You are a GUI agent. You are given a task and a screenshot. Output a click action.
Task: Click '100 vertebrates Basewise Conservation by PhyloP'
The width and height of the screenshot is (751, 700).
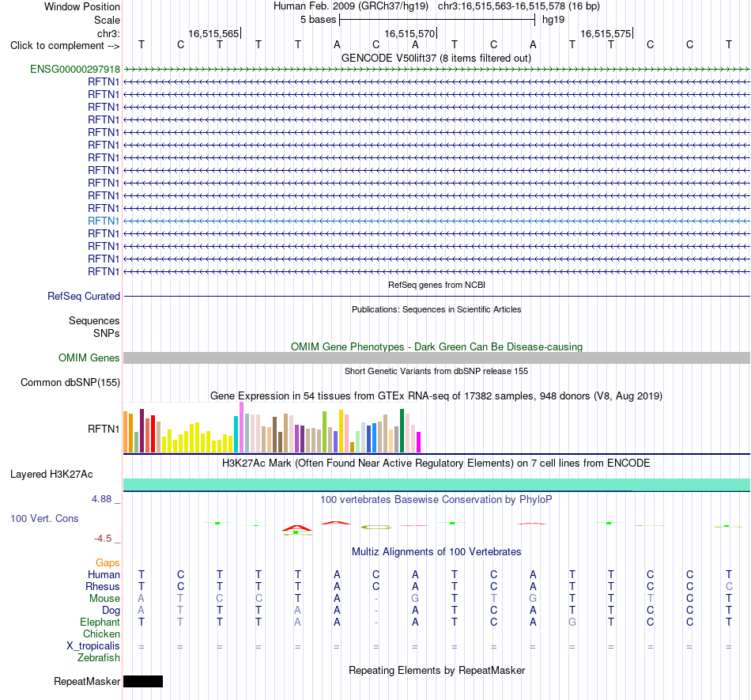[436, 500]
